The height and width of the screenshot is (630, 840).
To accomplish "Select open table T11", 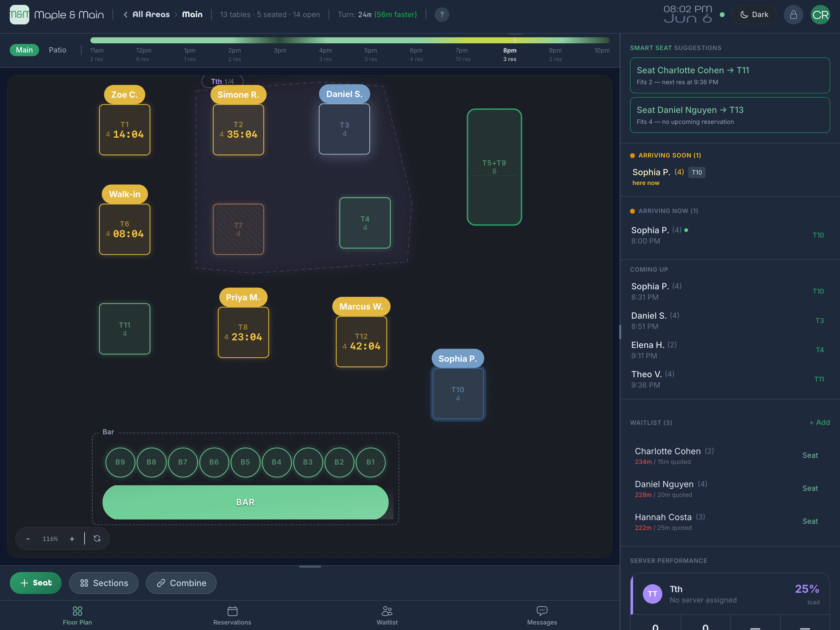I will (x=125, y=328).
